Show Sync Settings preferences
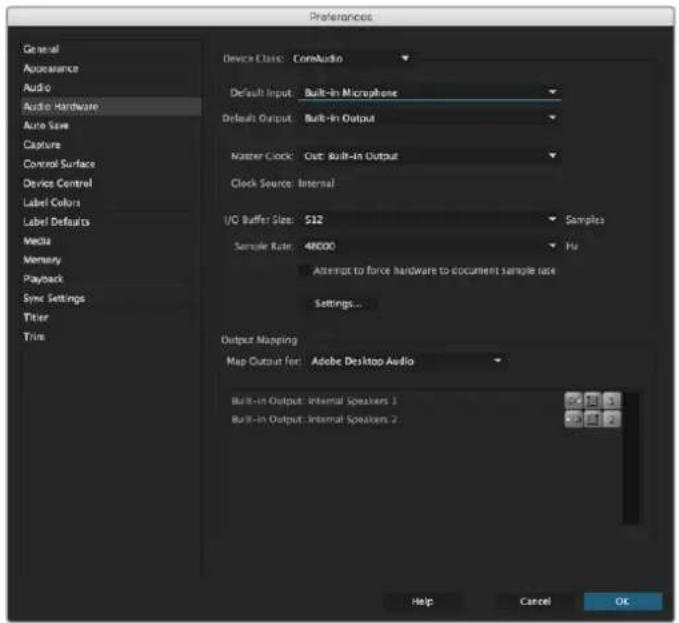Viewport: 679px width, 623px height. tap(112, 298)
